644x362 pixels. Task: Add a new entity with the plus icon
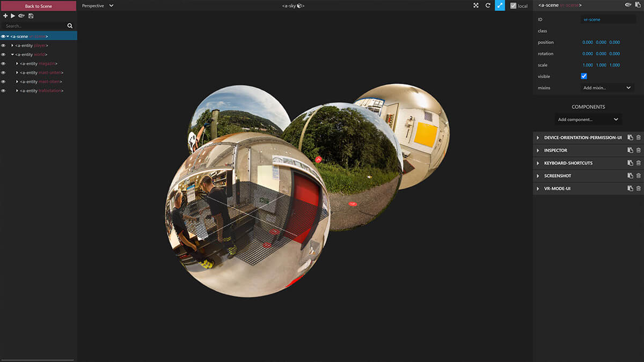5,16
